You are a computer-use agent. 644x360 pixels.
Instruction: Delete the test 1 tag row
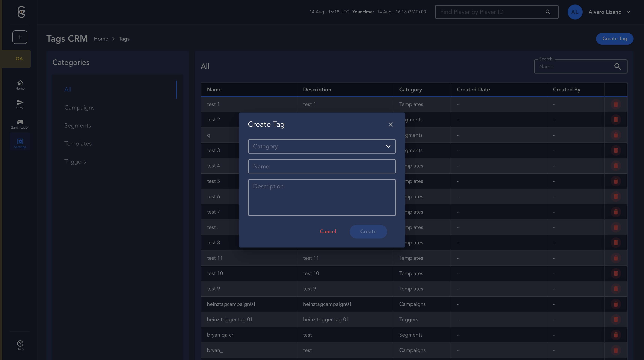click(616, 104)
